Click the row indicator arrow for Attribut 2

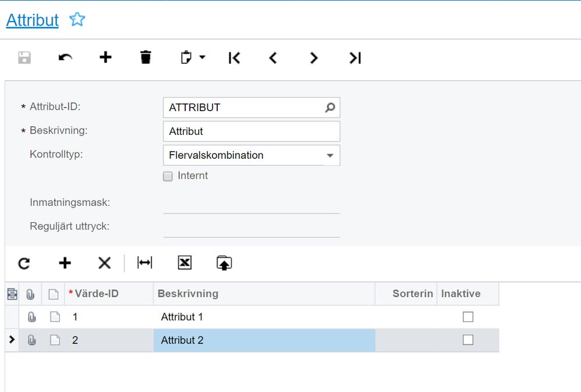tap(12, 339)
